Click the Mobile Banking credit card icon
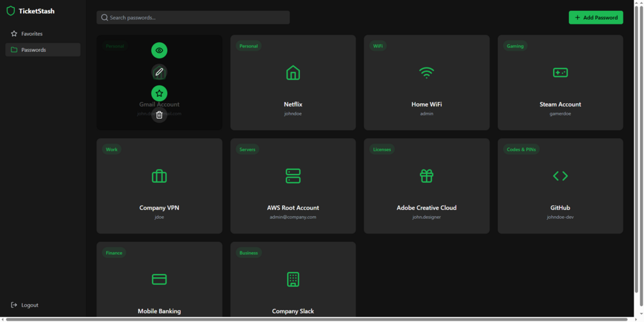The height and width of the screenshot is (322, 644). (160, 279)
